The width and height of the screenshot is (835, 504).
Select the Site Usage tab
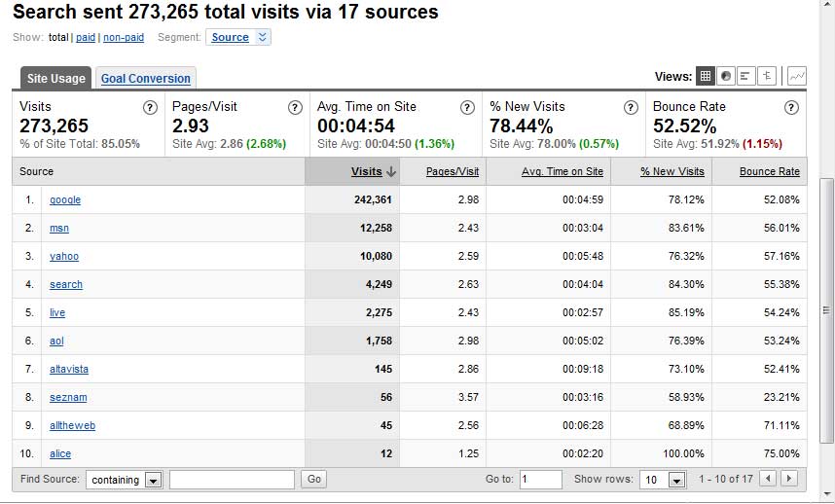tap(56, 79)
